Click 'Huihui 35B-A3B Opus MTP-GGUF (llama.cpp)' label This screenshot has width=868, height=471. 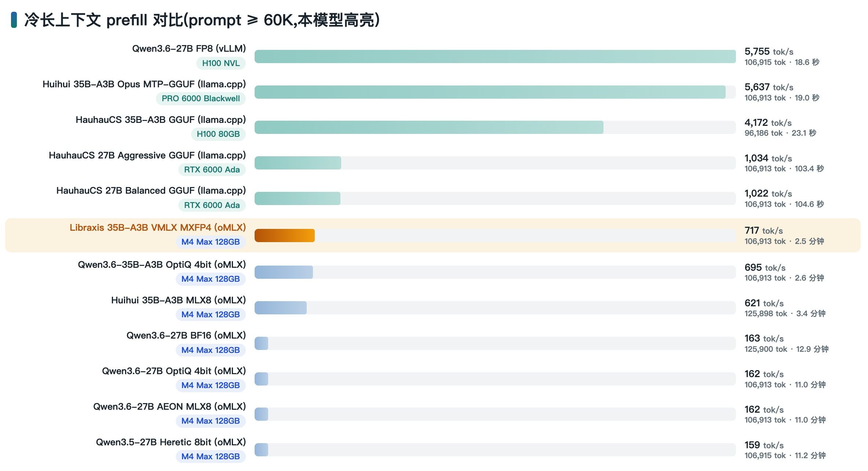144,84
